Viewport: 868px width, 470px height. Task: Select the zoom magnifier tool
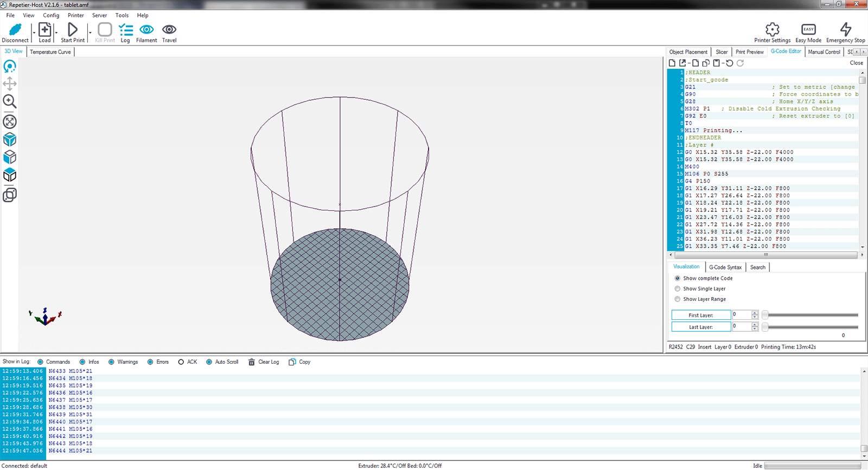[x=10, y=101]
